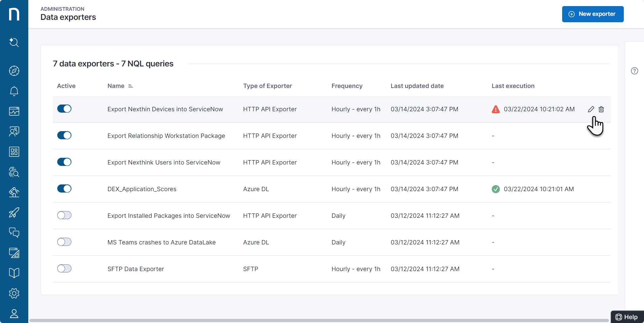644x323 pixels.
Task: Open the remote actions icon in sidebar
Action: (x=14, y=192)
